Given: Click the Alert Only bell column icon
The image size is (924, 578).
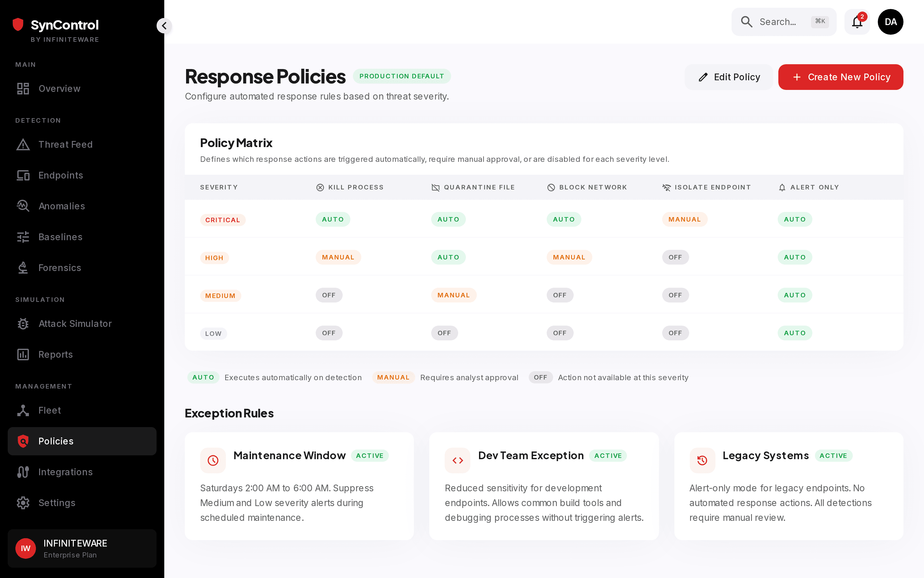Looking at the screenshot, I should [782, 187].
